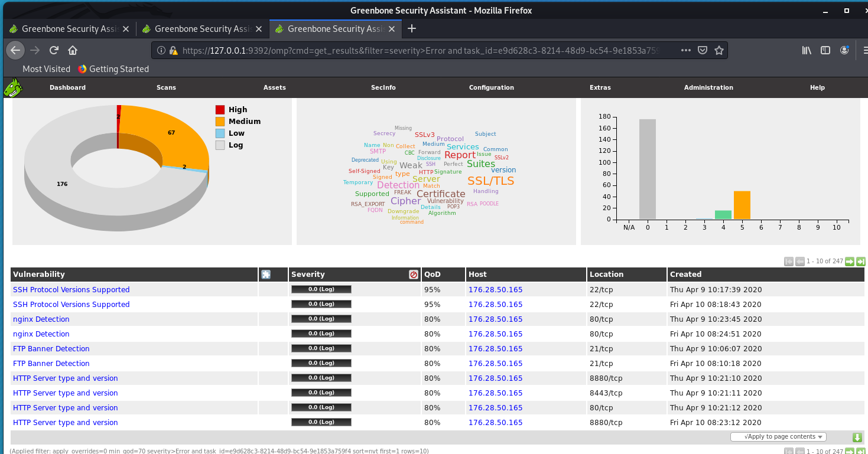Sort by the QoD column header
This screenshot has width=868, height=454.
[x=433, y=275]
